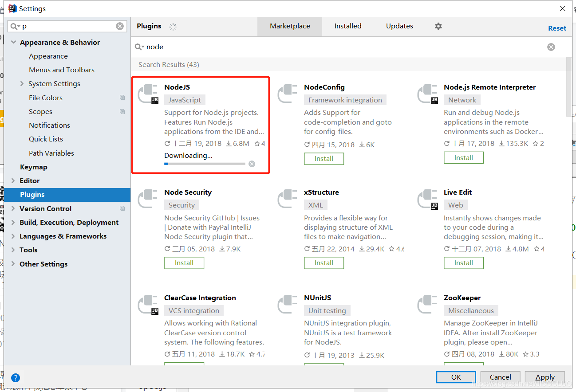Click the Node Security plugin icon

148,199
